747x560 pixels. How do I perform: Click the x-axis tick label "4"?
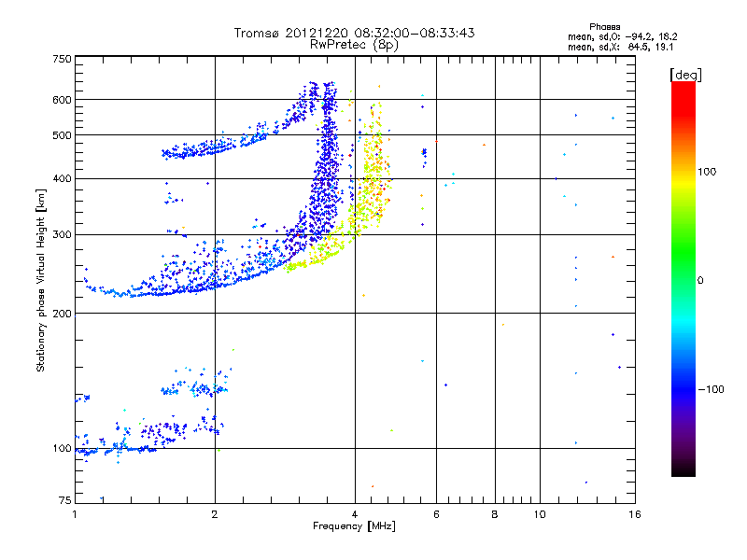[x=355, y=514]
